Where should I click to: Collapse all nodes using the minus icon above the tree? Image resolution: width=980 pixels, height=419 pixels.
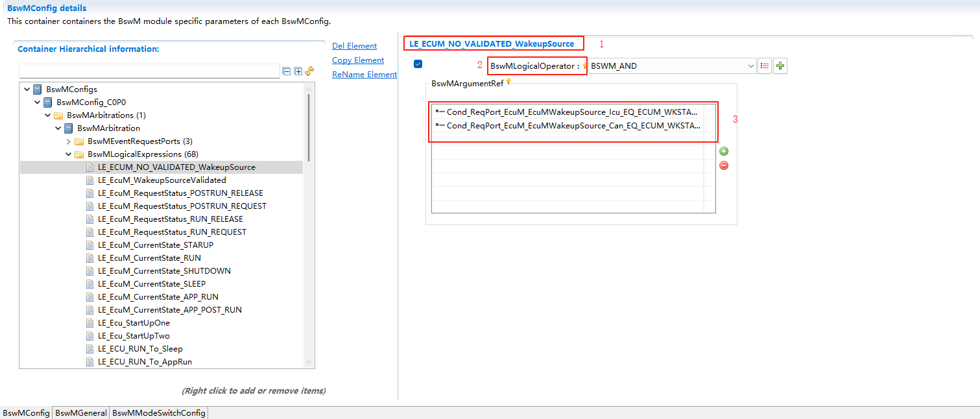[x=287, y=71]
